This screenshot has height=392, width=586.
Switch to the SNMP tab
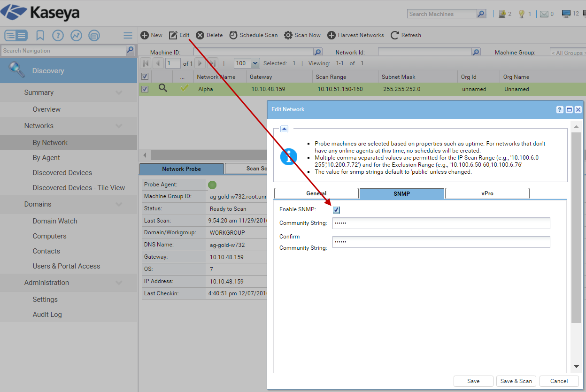[402, 193]
